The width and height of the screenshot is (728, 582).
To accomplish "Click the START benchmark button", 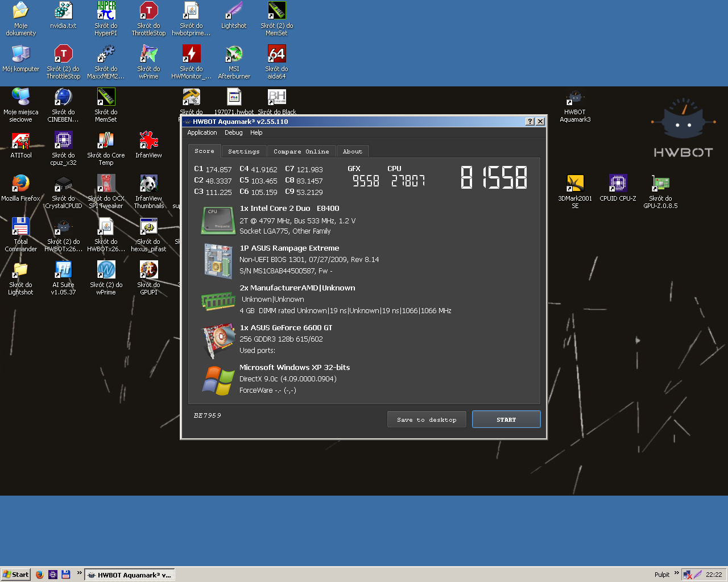I will pos(506,419).
